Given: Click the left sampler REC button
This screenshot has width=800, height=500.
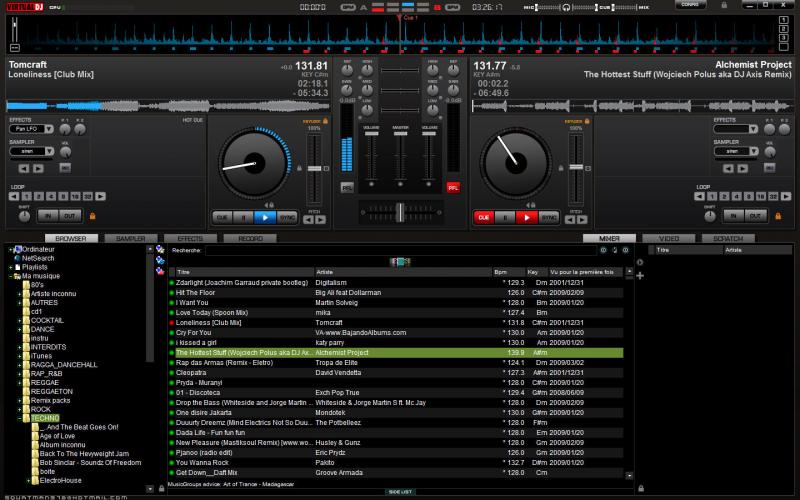Looking at the screenshot, I should 65,168.
